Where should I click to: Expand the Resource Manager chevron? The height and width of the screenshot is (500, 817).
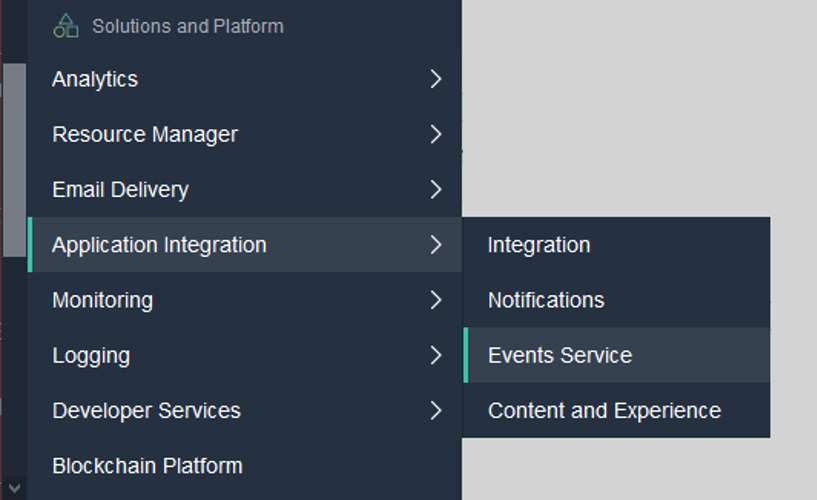tap(435, 134)
